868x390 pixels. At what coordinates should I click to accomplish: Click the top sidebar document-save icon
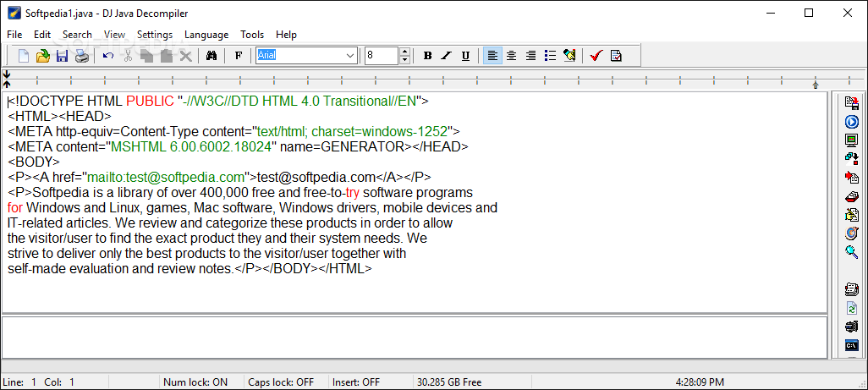click(852, 102)
